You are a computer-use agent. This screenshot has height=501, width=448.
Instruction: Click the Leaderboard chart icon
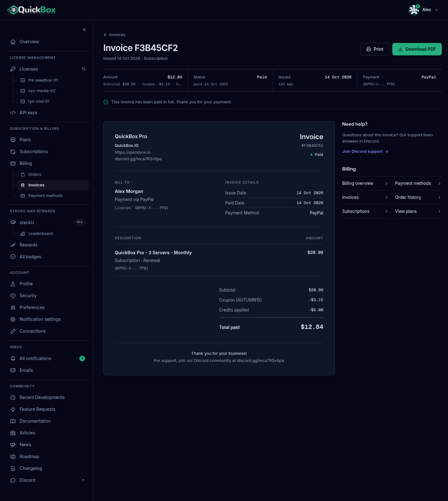tap(23, 234)
